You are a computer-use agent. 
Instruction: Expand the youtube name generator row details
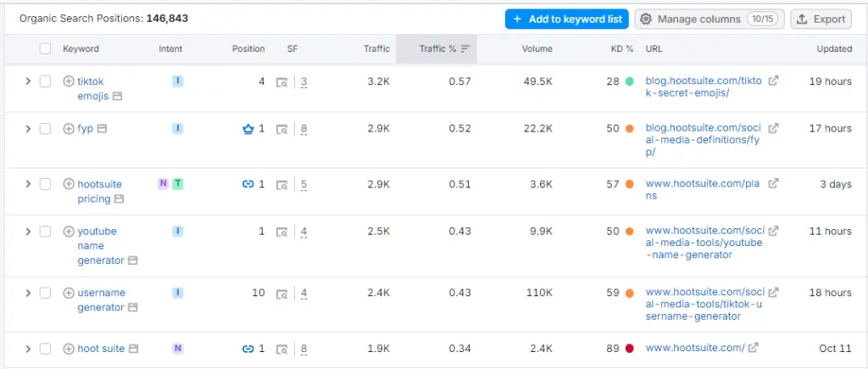[x=27, y=232]
